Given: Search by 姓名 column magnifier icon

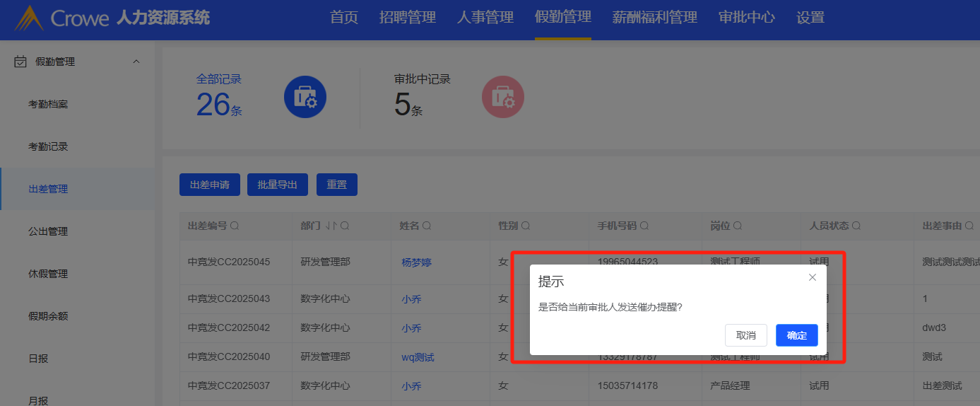Looking at the screenshot, I should [427, 226].
